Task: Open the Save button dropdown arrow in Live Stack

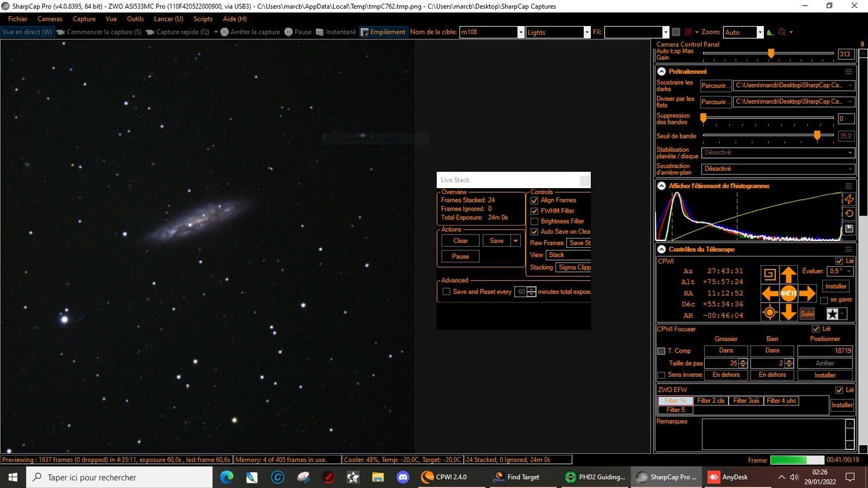Action: (516, 241)
